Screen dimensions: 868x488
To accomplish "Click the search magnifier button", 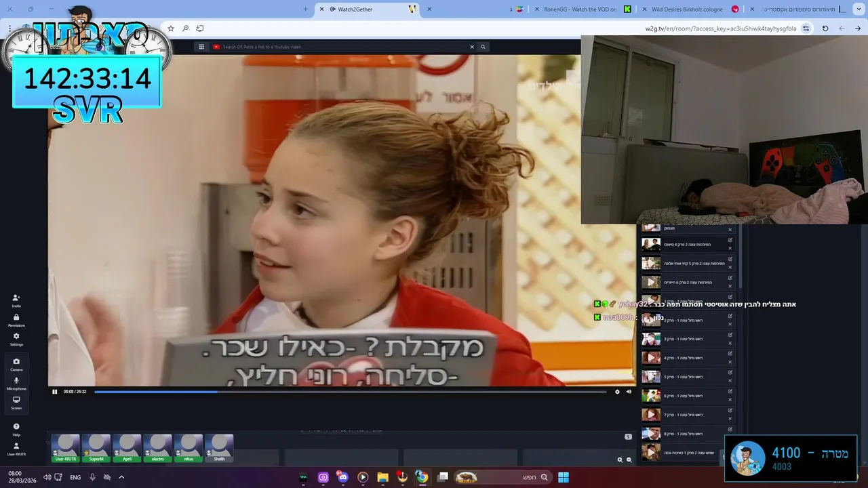I will click(483, 47).
